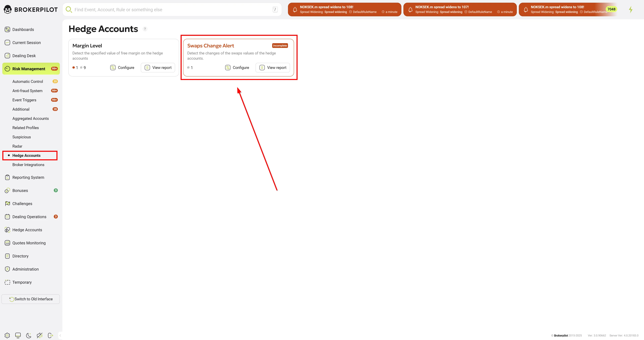The width and height of the screenshot is (644, 340).
Task: Click the 99+ badge on Risk Management
Action: pyautogui.click(x=54, y=69)
